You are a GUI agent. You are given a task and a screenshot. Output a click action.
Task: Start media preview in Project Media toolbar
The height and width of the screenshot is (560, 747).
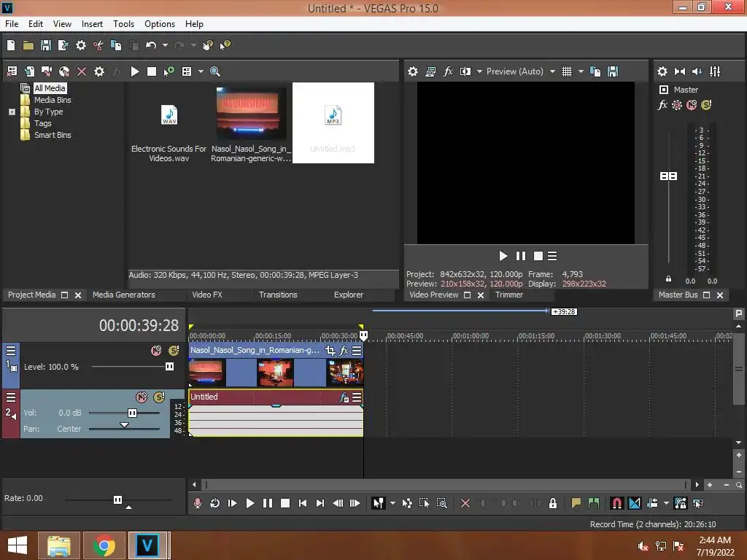(135, 71)
